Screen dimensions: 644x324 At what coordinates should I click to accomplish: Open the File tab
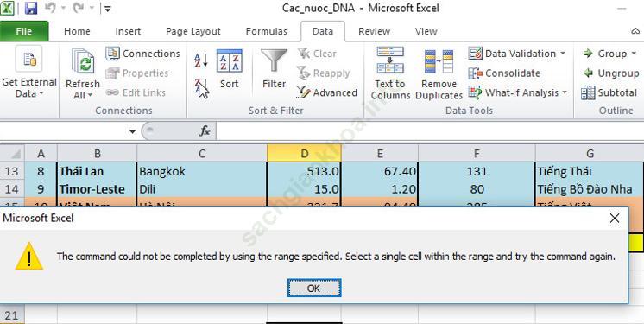coord(24,31)
